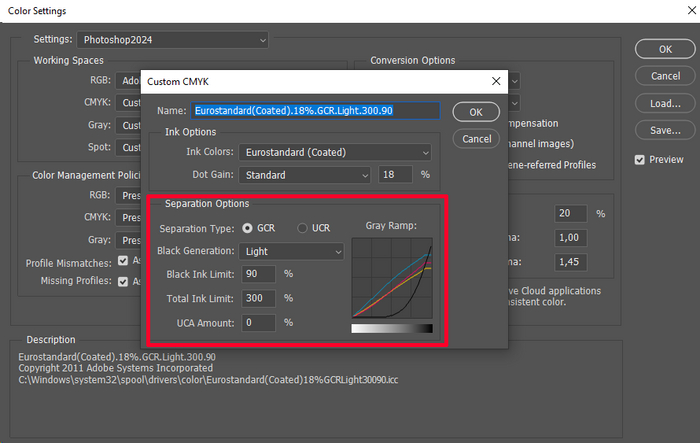Viewport: 700px width, 443px height.
Task: Click the 20 percent field in Color Settings
Action: coord(571,213)
